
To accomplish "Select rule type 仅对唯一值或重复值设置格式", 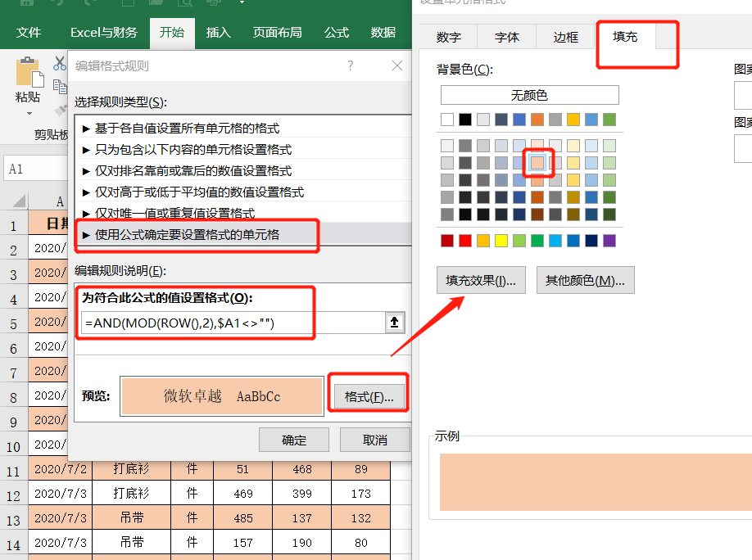I will point(243,213).
